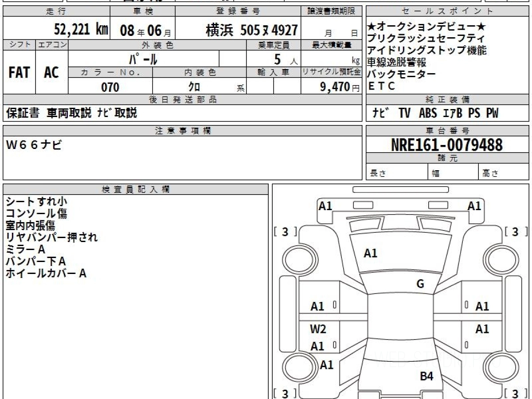
Task: Click the AC air conditioner value
Action: pos(52,72)
